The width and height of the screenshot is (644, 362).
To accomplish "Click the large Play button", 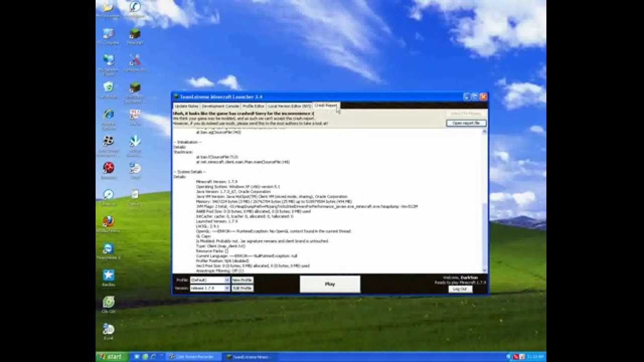I will pyautogui.click(x=330, y=284).
